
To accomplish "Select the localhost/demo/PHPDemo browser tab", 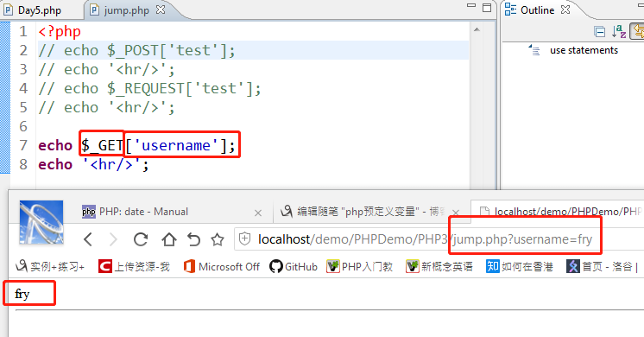I will [x=560, y=212].
